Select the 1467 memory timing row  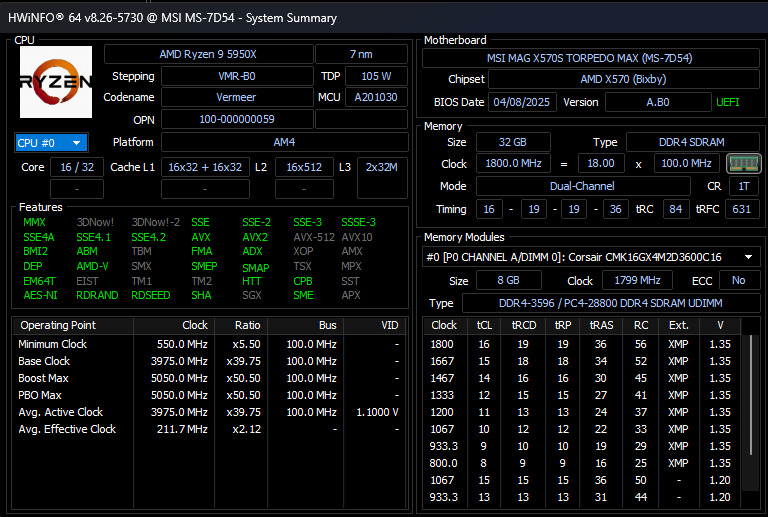[x=582, y=378]
